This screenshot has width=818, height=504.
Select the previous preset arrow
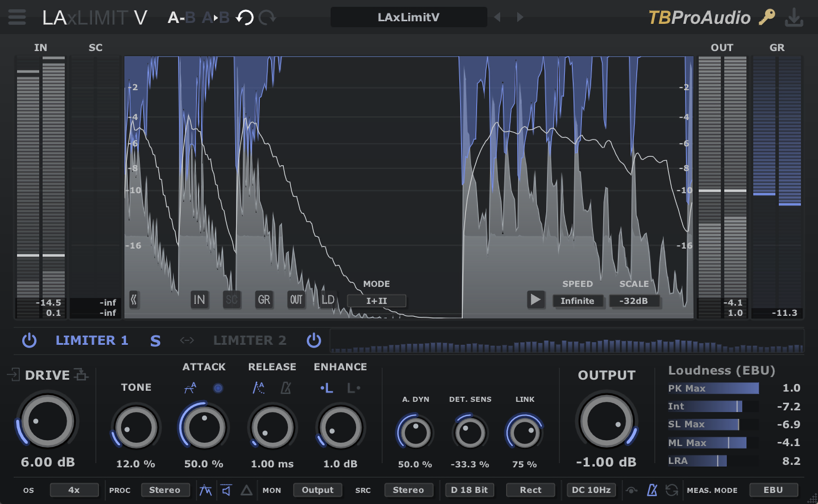tap(497, 17)
